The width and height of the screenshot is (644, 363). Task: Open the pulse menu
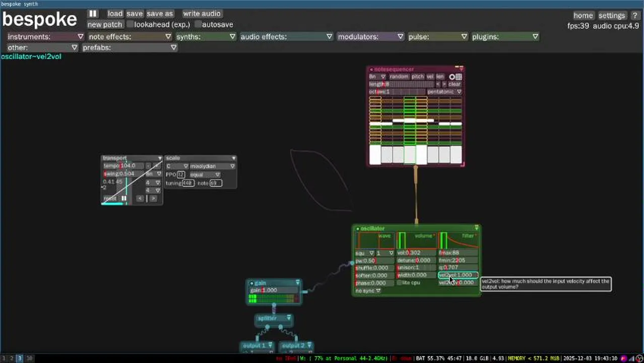pyautogui.click(x=438, y=37)
